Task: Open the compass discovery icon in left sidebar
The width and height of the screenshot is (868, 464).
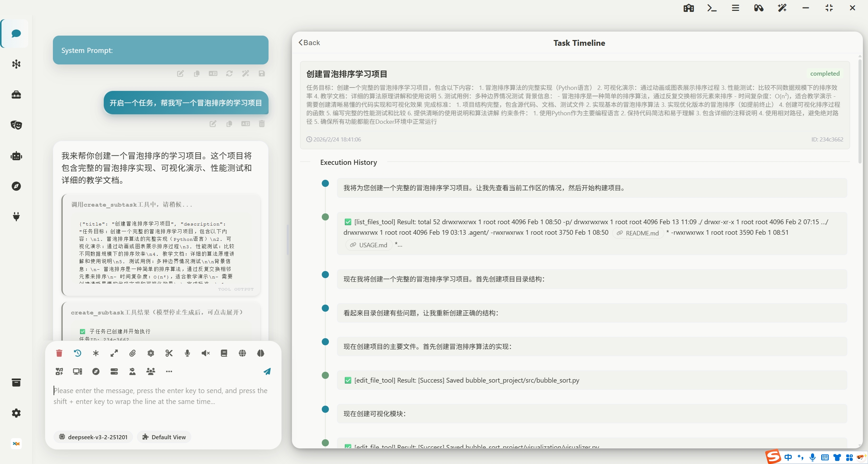Action: point(16,186)
